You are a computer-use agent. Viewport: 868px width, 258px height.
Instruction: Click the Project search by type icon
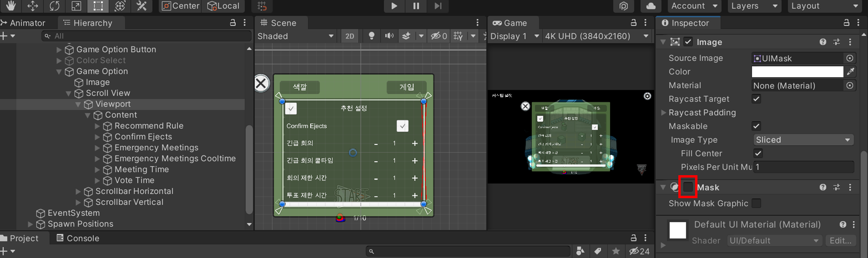pos(580,251)
